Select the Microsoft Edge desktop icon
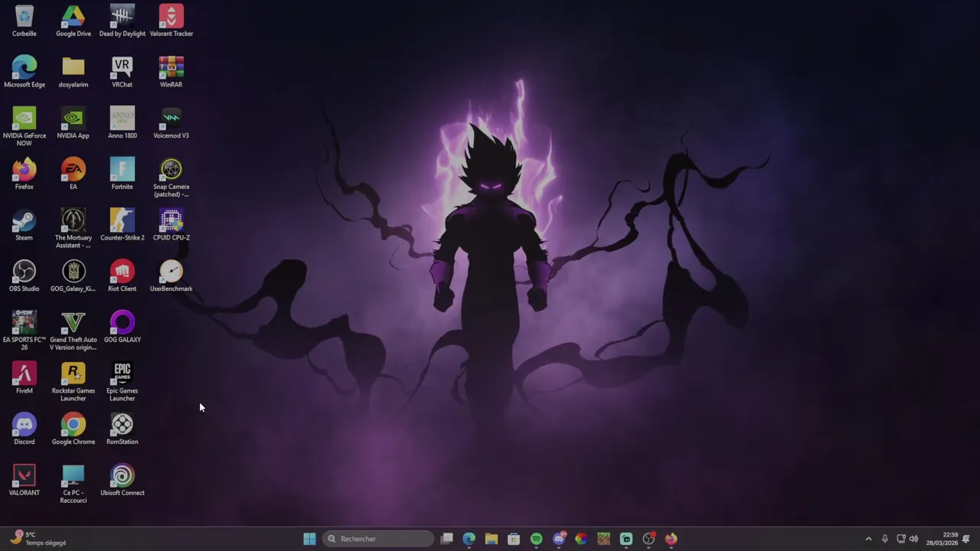Viewport: 980px width, 551px height. tap(24, 72)
